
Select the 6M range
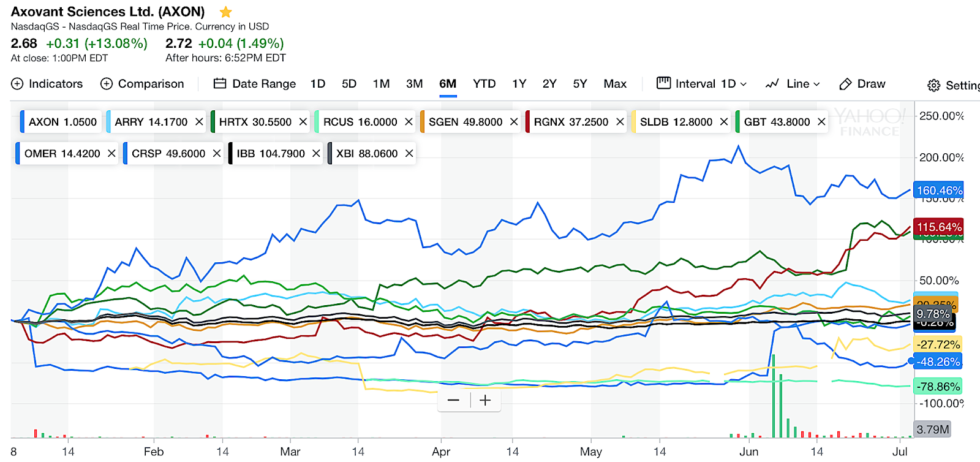coord(448,84)
